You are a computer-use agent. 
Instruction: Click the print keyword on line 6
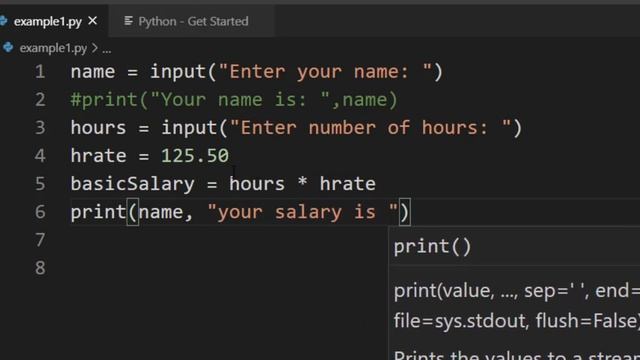coord(98,212)
